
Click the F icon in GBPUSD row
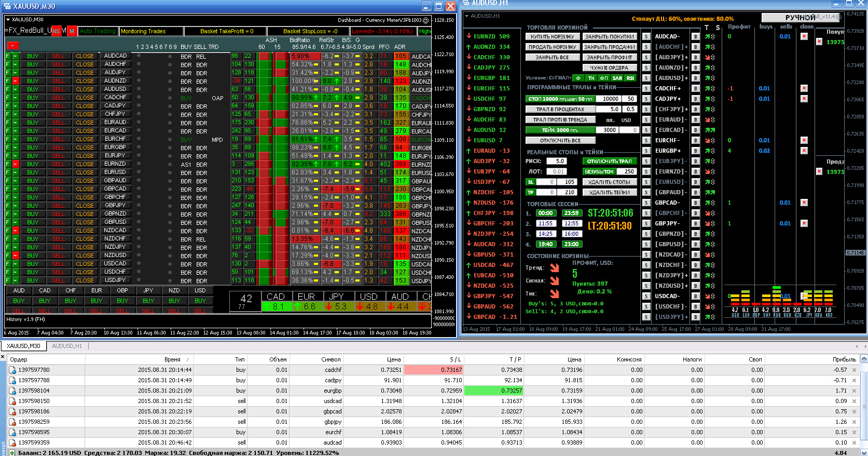point(8,222)
